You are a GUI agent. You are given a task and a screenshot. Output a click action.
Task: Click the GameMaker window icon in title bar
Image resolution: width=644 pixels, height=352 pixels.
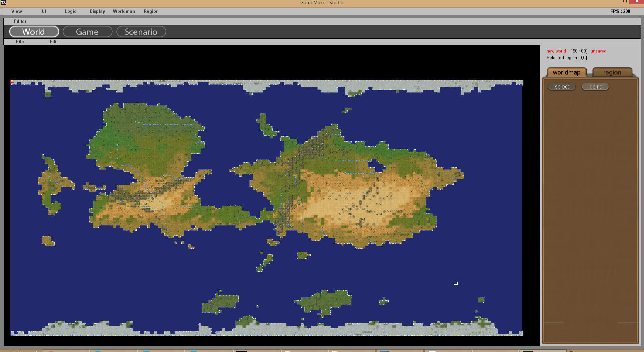[3, 2]
